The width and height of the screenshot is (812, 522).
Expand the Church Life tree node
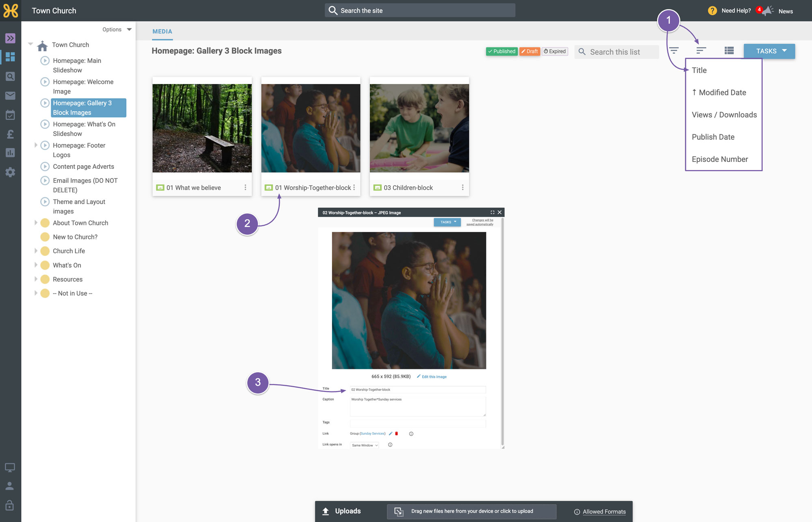tap(36, 251)
